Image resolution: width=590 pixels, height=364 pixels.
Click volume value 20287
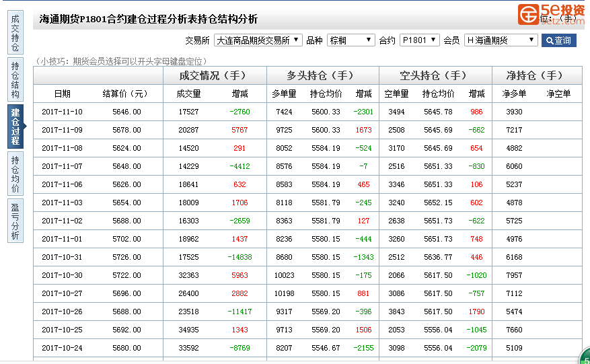(x=188, y=130)
